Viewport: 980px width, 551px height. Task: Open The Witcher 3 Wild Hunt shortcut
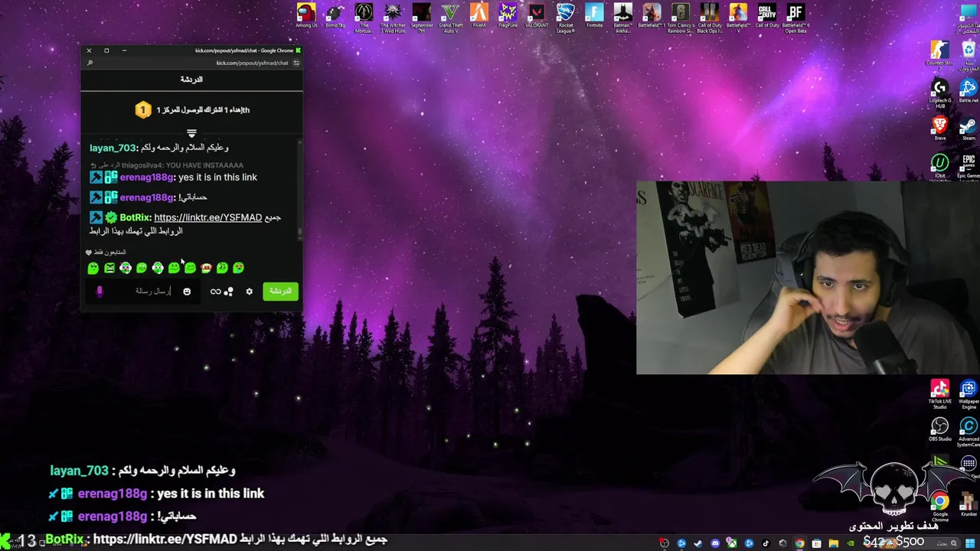[393, 18]
